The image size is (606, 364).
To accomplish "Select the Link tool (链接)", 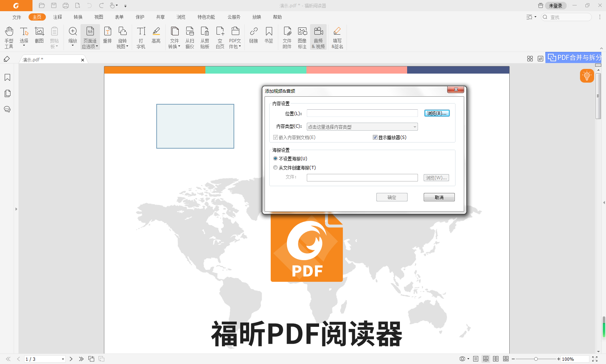I will (x=254, y=35).
